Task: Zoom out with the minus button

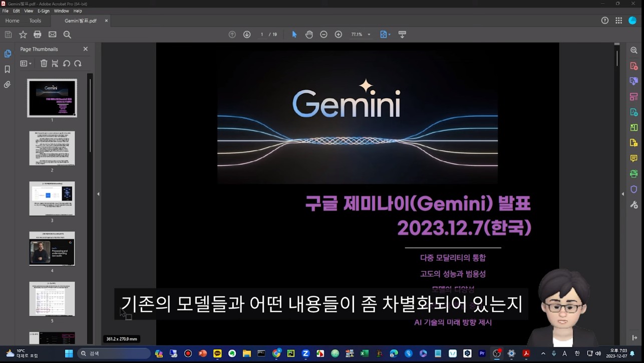Action: tap(324, 35)
